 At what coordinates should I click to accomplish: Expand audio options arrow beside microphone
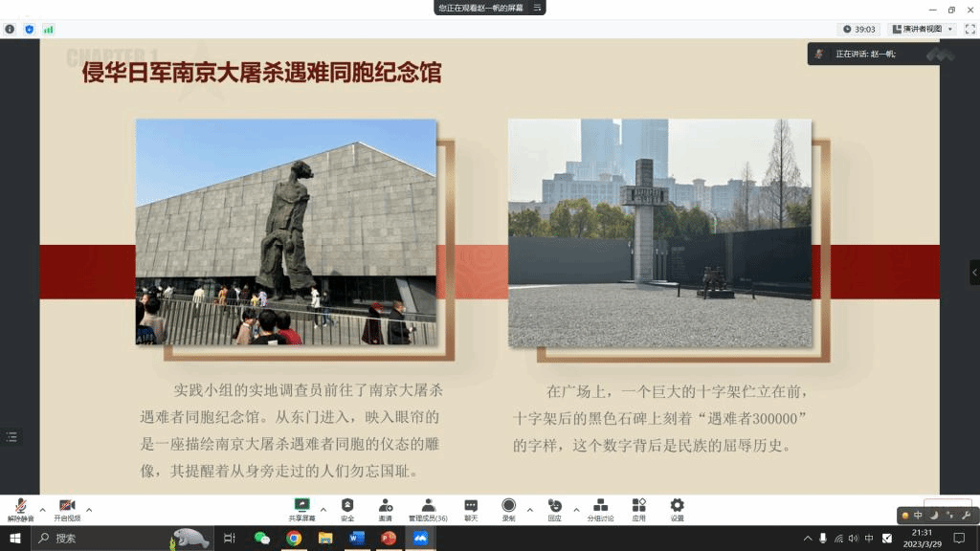pos(42,509)
